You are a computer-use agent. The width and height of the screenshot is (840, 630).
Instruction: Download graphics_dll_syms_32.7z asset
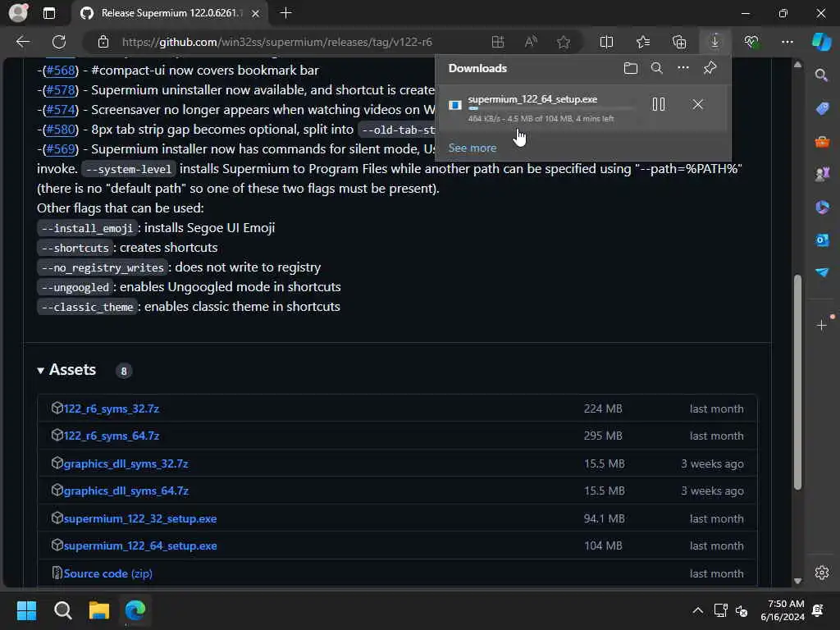[x=126, y=464]
